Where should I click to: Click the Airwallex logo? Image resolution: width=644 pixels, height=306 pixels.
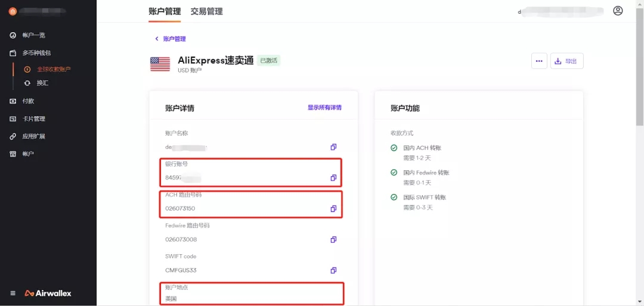point(48,293)
